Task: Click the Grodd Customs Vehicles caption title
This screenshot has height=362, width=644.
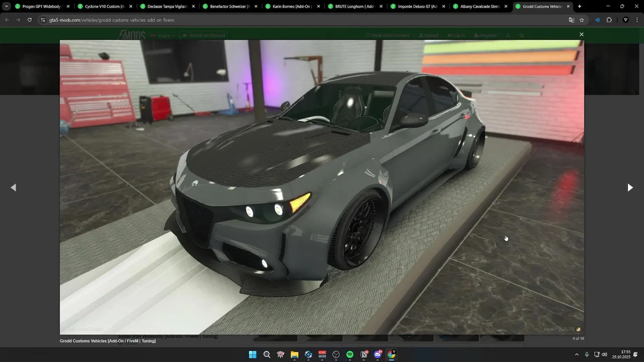Action: [x=108, y=341]
